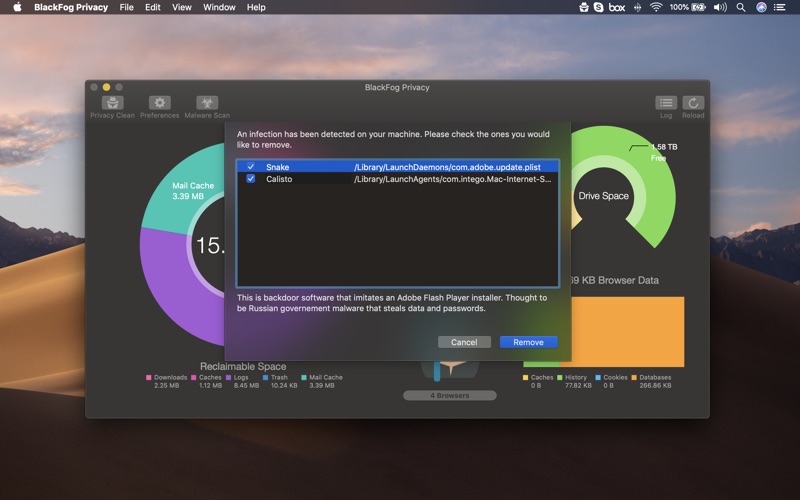This screenshot has height=500, width=800.
Task: Click the yellow Caches browser legend swatch
Action: pos(526,378)
